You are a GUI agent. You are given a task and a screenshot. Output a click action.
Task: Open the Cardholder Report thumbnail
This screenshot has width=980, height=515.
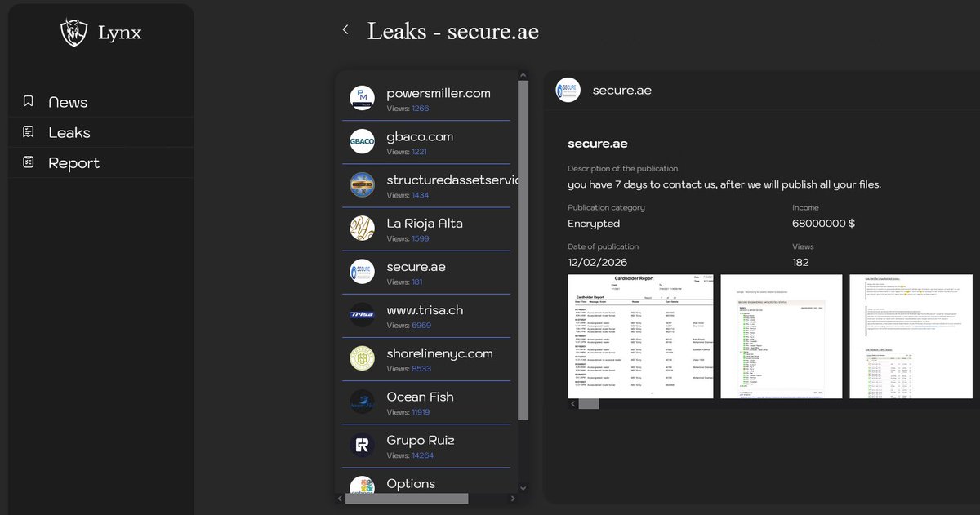pos(640,336)
